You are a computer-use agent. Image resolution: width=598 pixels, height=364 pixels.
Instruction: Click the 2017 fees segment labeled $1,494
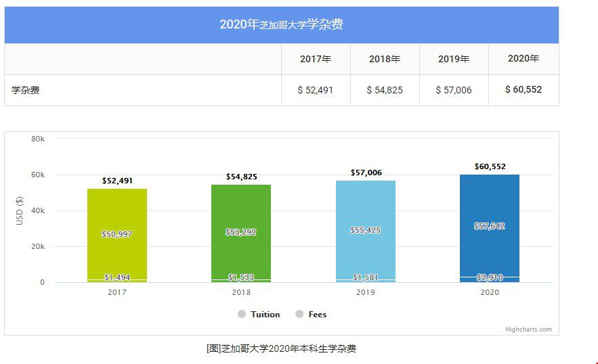click(117, 281)
